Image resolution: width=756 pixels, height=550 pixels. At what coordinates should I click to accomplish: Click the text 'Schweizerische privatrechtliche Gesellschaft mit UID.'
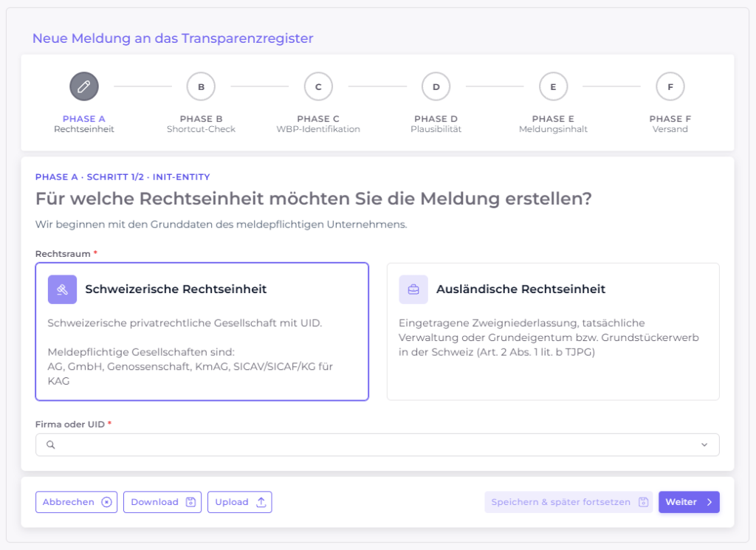click(x=185, y=323)
